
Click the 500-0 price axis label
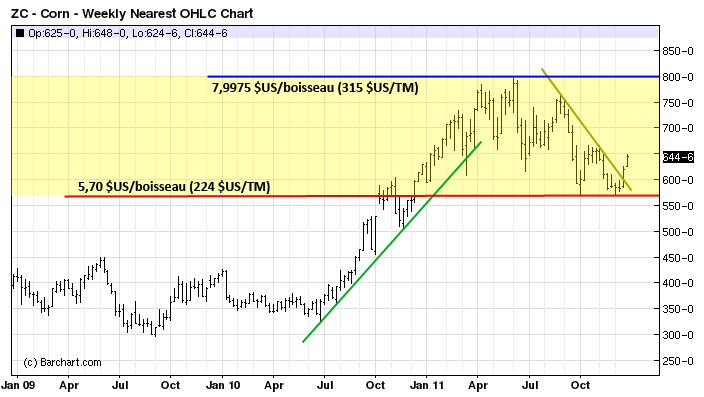678,232
